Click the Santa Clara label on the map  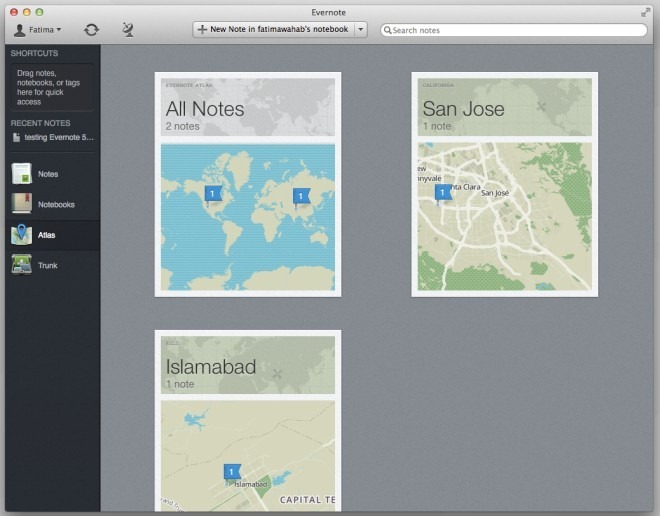(x=466, y=187)
